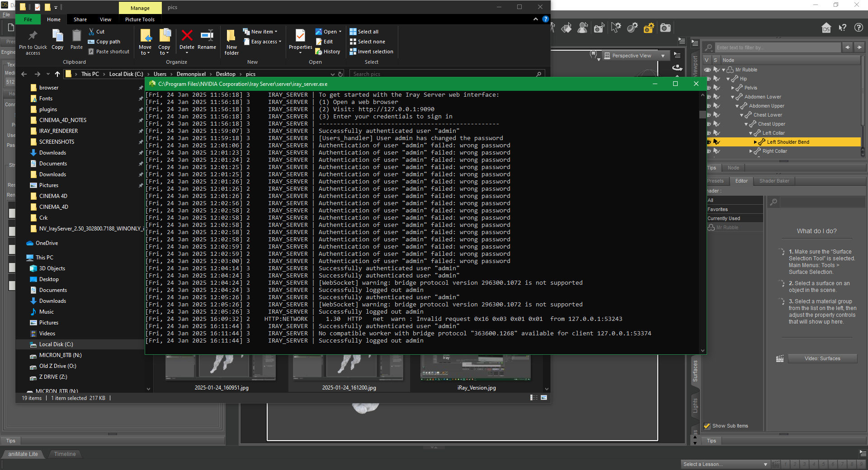Switch Explorer to large thumbnails view toggle
This screenshot has height=470, width=868.
coord(544,398)
